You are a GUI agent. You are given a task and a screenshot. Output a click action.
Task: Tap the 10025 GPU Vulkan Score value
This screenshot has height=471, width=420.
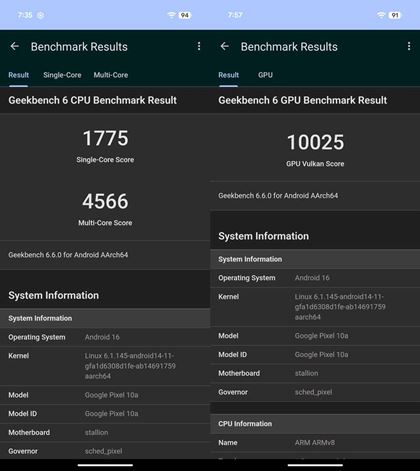tap(315, 142)
